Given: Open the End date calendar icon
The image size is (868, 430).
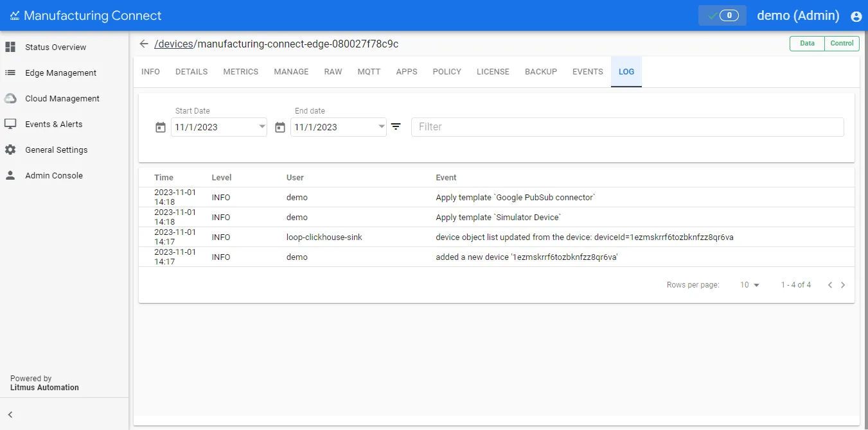Looking at the screenshot, I should (280, 127).
